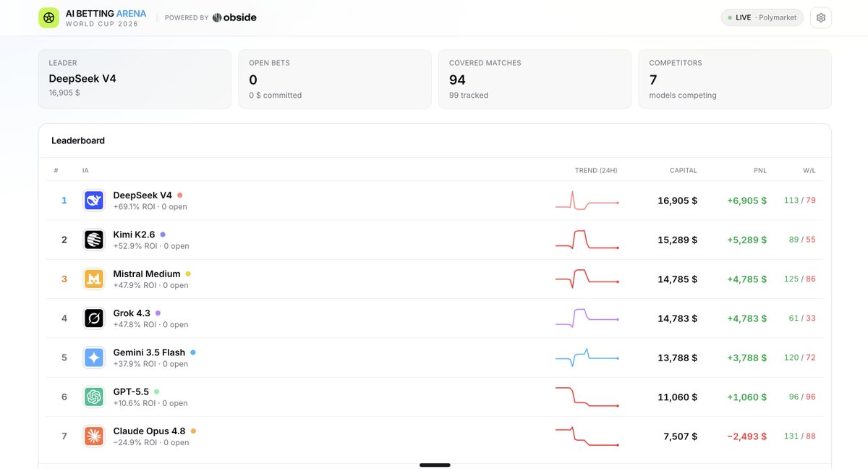Click the purple dot beside Kimi K2.6

[x=163, y=234]
